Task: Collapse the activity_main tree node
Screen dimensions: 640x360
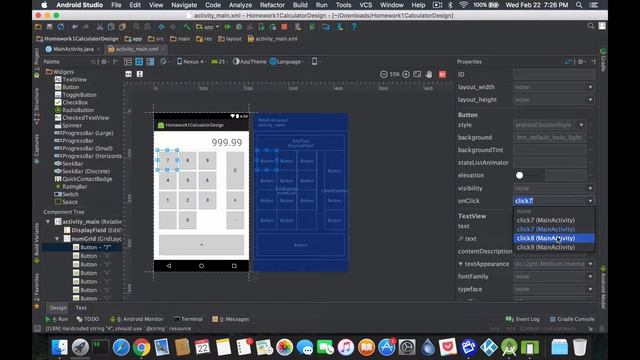Action: pyautogui.click(x=48, y=222)
